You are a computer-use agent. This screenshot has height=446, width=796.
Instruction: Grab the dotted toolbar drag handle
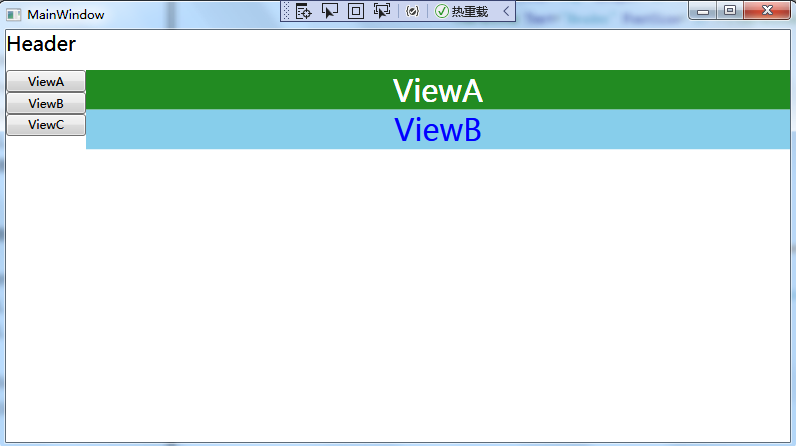point(286,11)
